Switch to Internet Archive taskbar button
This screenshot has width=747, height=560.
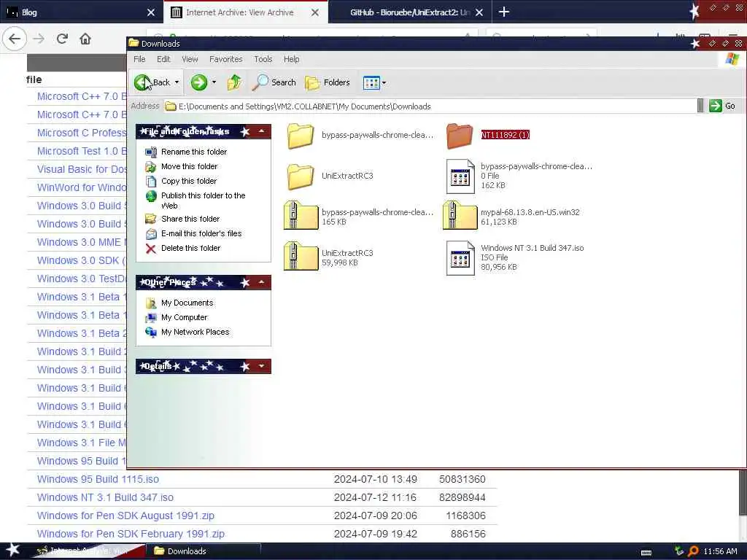tap(88, 551)
